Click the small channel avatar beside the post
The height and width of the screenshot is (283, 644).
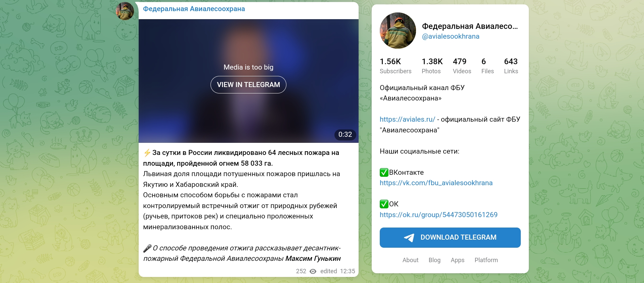pyautogui.click(x=125, y=11)
